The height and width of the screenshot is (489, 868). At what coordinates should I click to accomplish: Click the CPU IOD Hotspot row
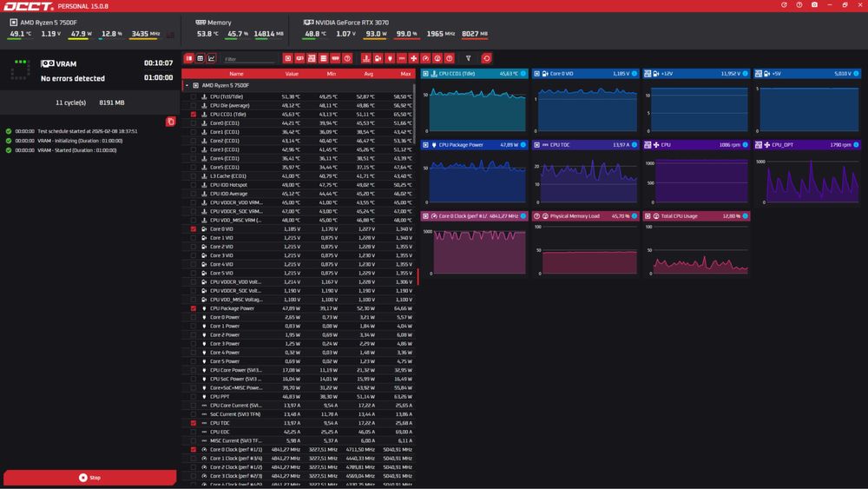298,185
